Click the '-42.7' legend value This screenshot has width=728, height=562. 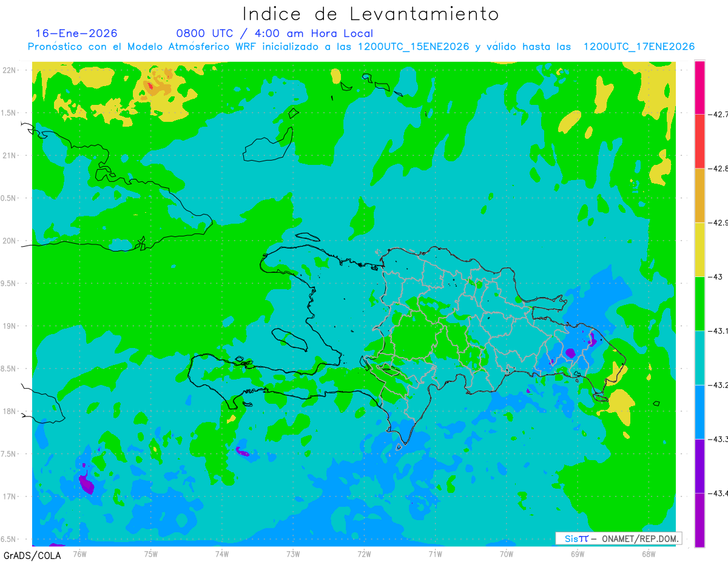[x=718, y=114]
